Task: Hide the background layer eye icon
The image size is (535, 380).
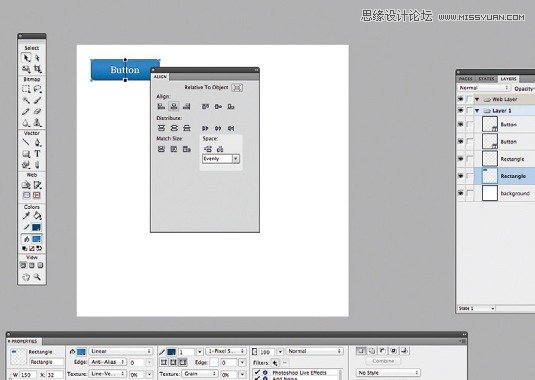Action: 461,193
